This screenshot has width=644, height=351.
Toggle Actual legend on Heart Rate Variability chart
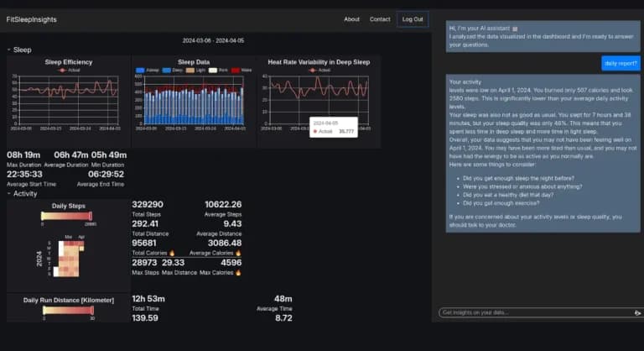click(x=319, y=71)
